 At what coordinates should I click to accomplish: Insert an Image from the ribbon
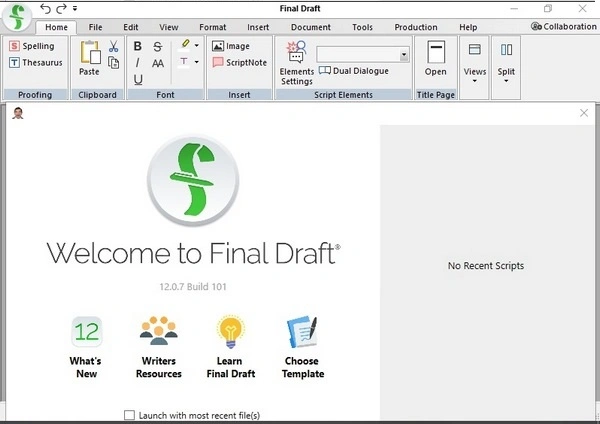[231, 46]
